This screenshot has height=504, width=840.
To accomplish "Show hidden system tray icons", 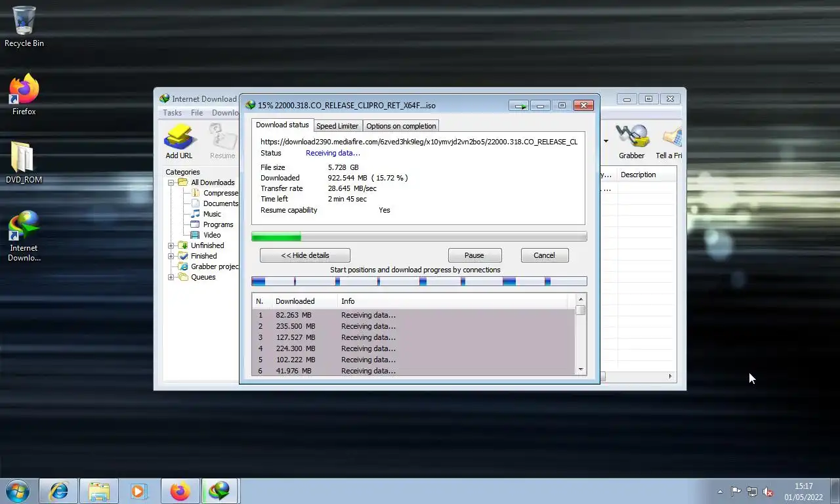I will tap(720, 492).
